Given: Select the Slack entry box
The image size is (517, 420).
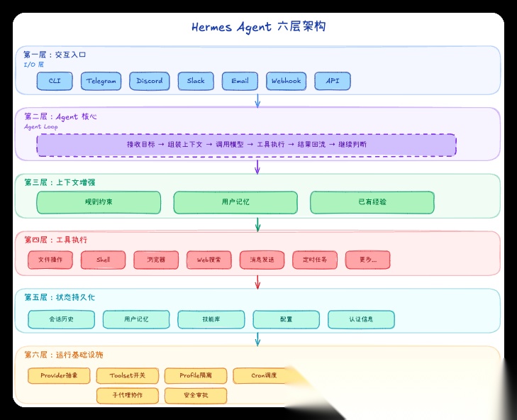Looking at the screenshot, I should [x=196, y=81].
